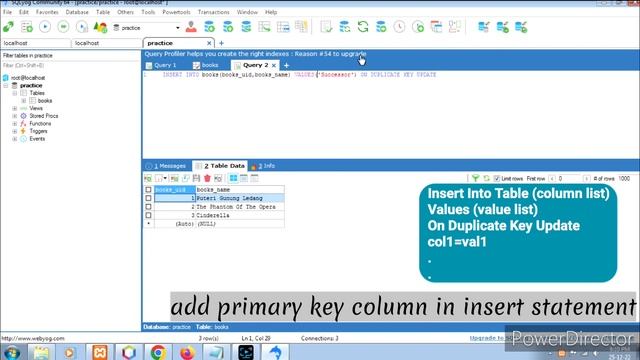Open the schema designer icon
Screen dimensions: 640x360
[x=454, y=27]
